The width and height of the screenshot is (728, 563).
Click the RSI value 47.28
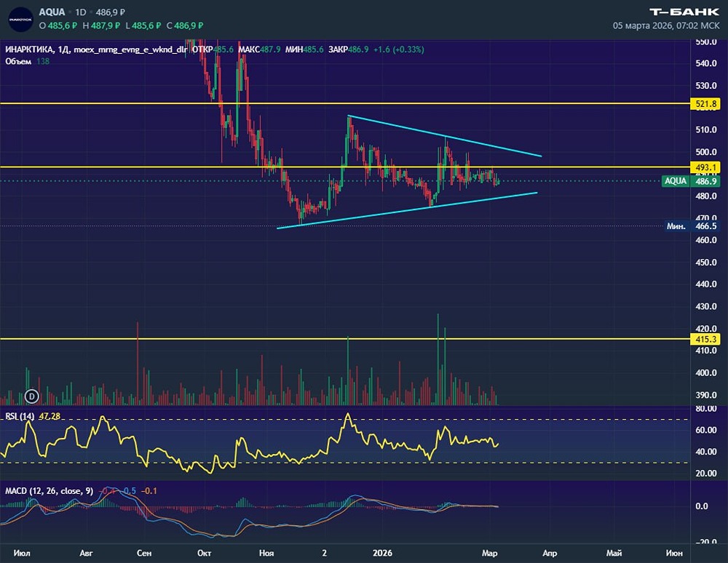pos(50,417)
